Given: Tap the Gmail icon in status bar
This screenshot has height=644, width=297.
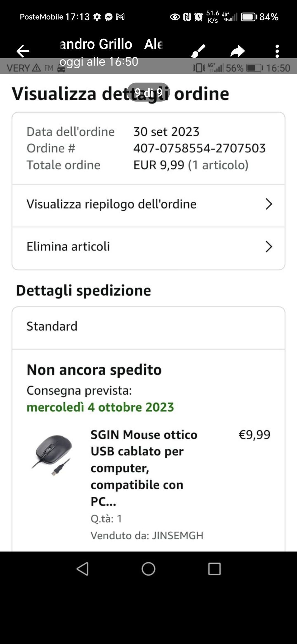Looking at the screenshot, I should tap(120, 17).
